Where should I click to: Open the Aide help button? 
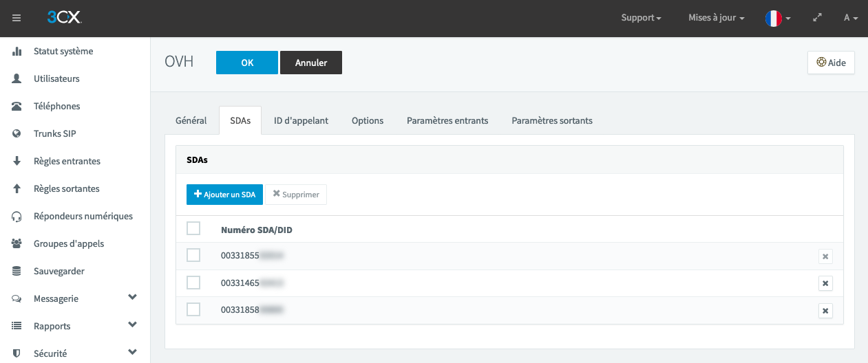(x=831, y=63)
